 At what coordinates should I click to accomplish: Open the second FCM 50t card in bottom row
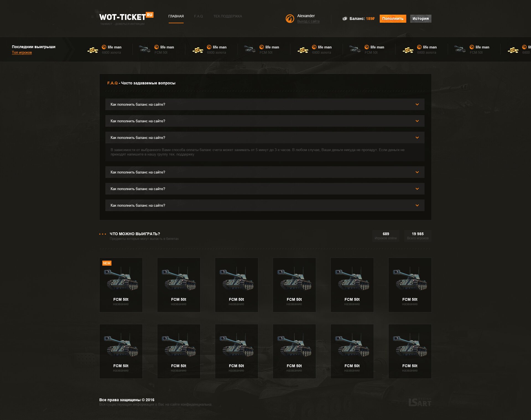[x=179, y=351]
